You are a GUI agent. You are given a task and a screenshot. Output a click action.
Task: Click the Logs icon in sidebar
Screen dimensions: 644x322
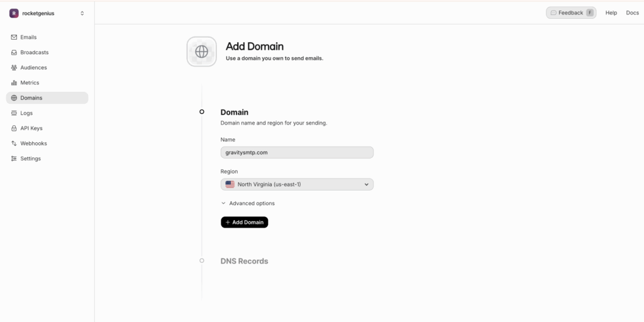[x=14, y=113]
